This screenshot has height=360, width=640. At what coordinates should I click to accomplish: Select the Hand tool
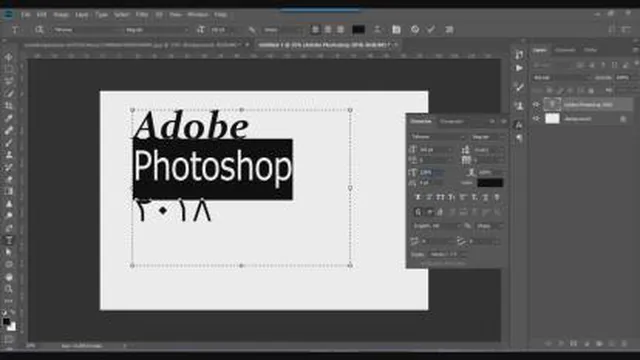coord(9,277)
